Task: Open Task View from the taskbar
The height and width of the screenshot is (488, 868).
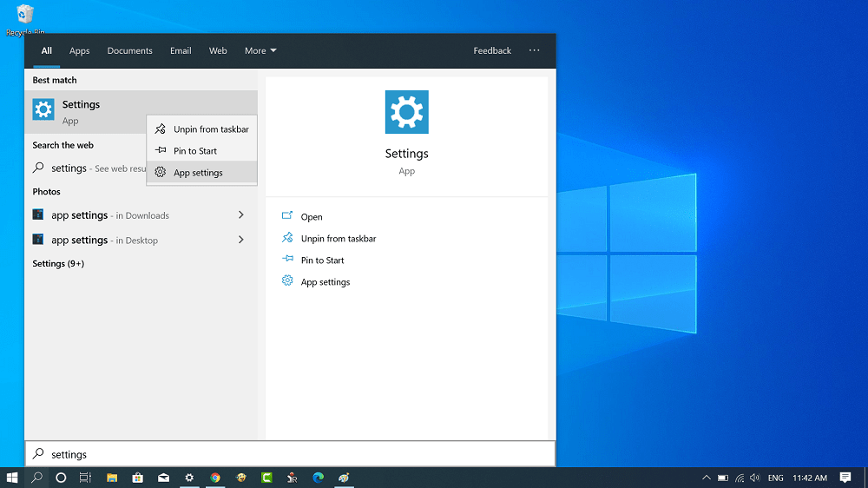Action: coord(85,478)
